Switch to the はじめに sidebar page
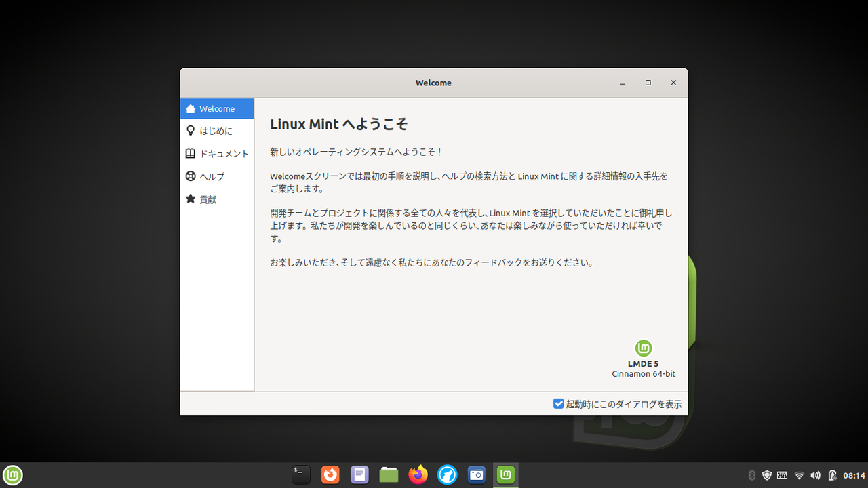This screenshot has width=868, height=488. 217,131
